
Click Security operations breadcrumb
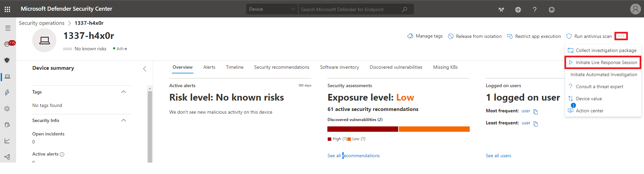pos(42,23)
